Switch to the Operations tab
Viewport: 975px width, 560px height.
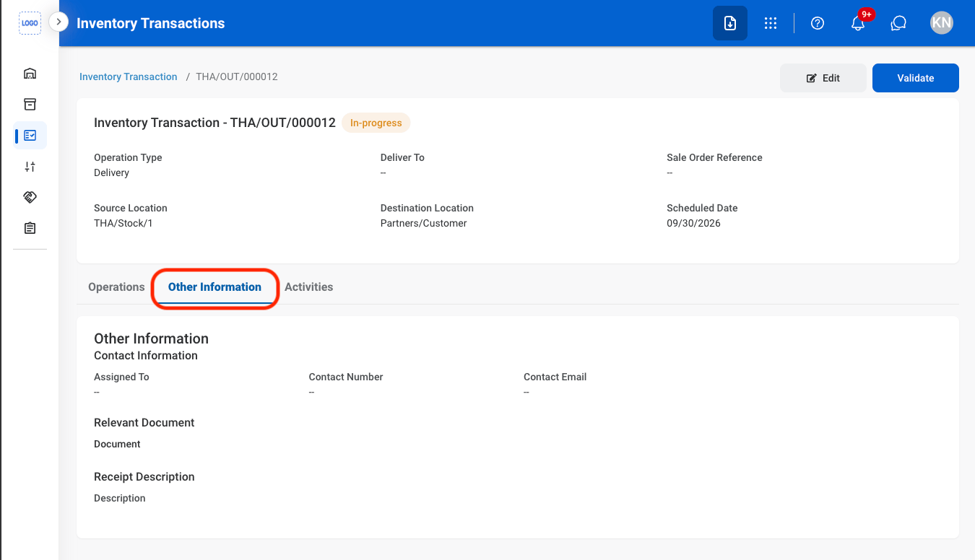116,286
